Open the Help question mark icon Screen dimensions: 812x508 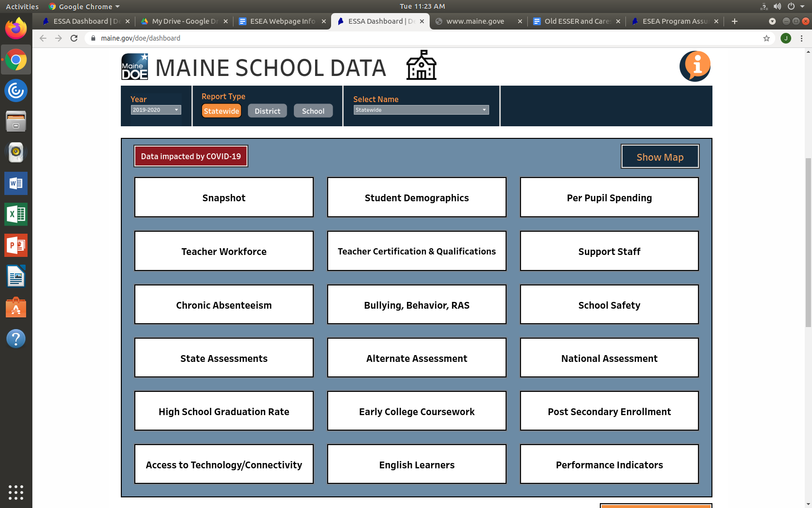[16, 339]
